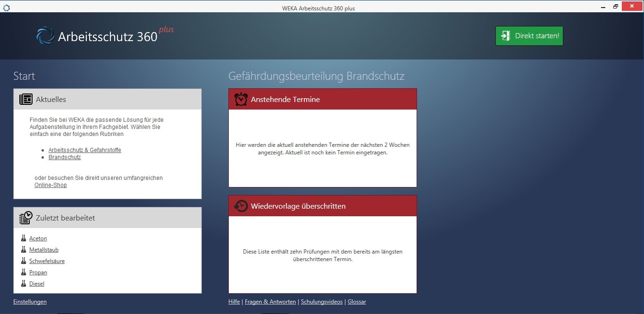Open the Arbeitsschutz & Gefahrstoffe link
The height and width of the screenshot is (314, 644).
85,150
